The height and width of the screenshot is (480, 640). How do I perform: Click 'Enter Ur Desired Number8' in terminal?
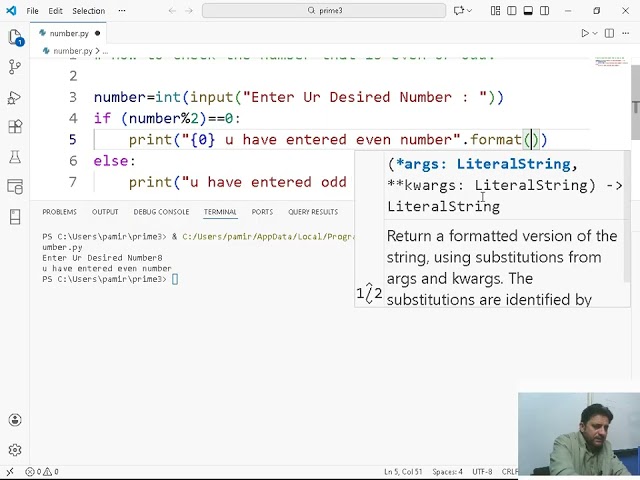click(102, 258)
